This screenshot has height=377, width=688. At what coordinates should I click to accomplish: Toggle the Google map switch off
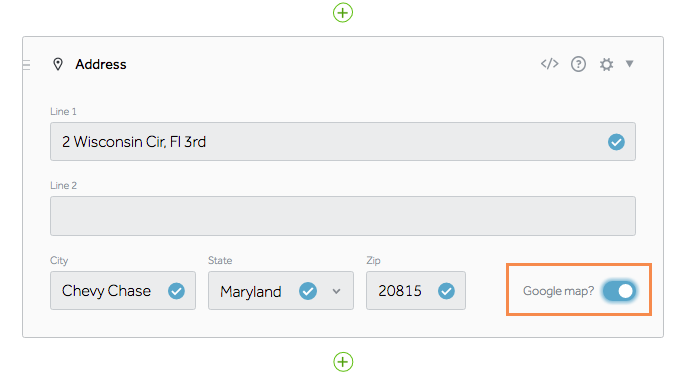[619, 291]
